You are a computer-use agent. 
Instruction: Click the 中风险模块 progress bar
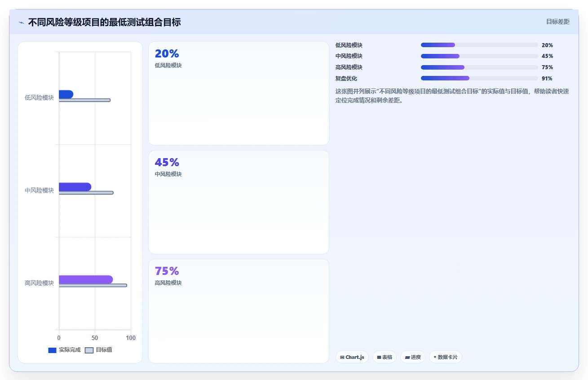479,56
